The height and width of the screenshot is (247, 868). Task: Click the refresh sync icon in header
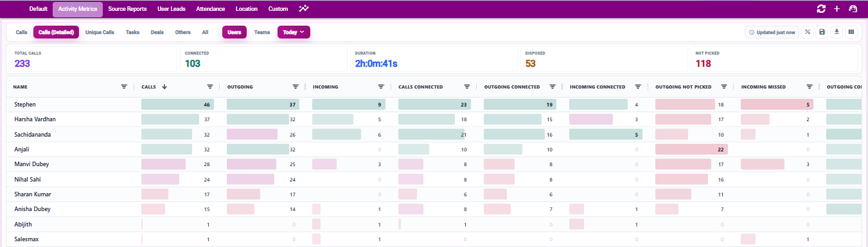pyautogui.click(x=820, y=9)
